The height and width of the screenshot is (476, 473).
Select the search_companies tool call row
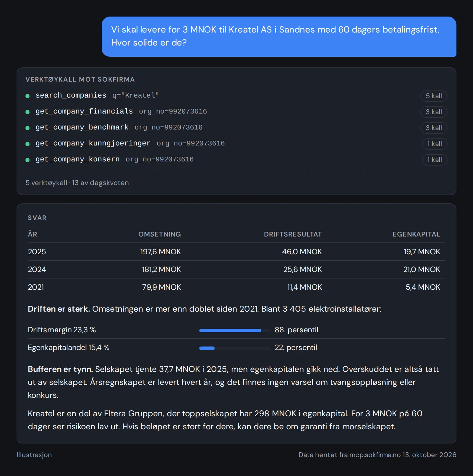[x=237, y=96]
